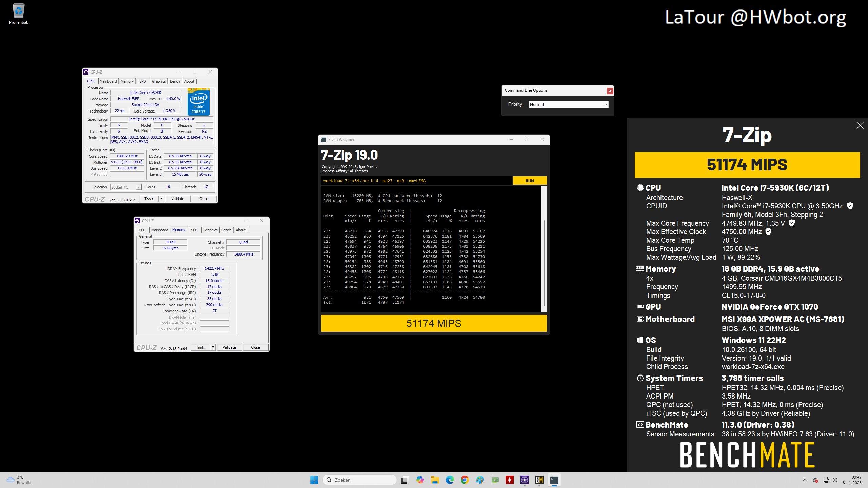Image resolution: width=868 pixels, height=488 pixels.
Task: Open File Explorer from the taskbar
Action: pyautogui.click(x=435, y=480)
